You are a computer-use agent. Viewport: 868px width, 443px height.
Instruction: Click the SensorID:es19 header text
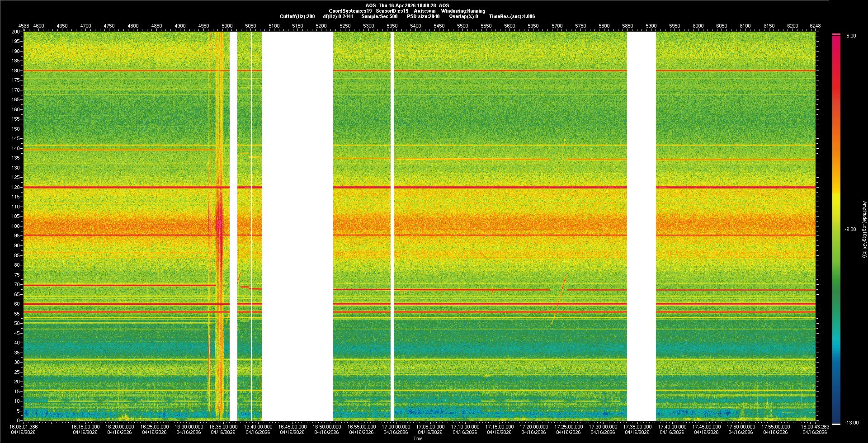pyautogui.click(x=392, y=11)
